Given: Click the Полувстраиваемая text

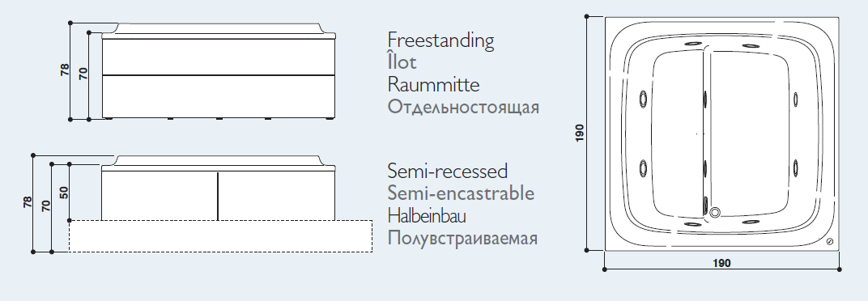Looking at the screenshot, I should pyautogui.click(x=463, y=239).
